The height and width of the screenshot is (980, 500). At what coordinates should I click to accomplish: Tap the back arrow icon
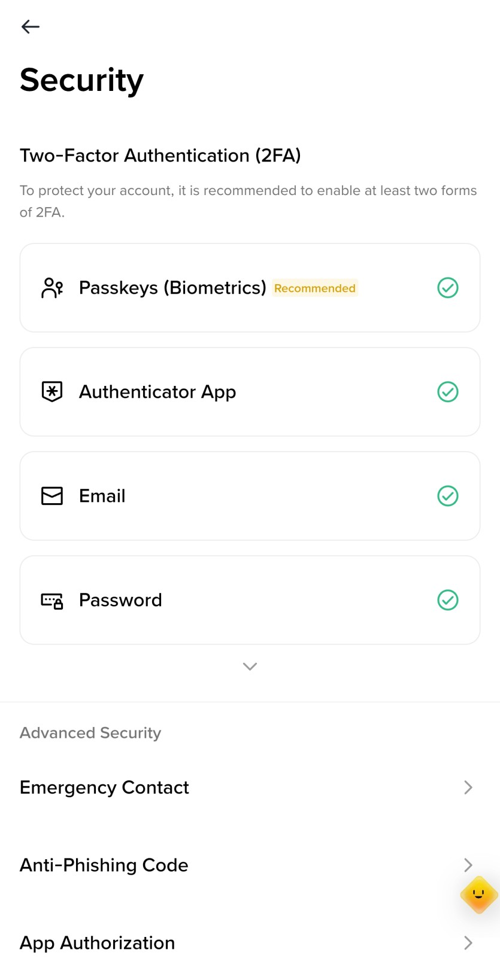[30, 26]
